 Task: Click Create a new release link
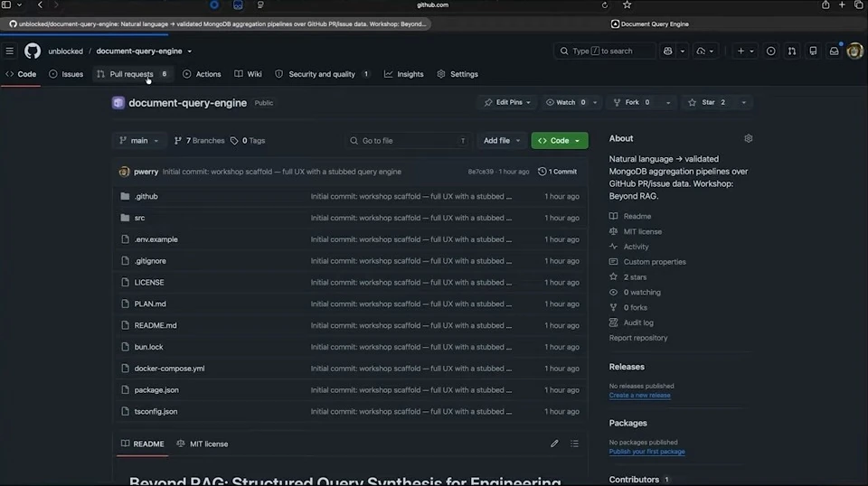(x=639, y=396)
